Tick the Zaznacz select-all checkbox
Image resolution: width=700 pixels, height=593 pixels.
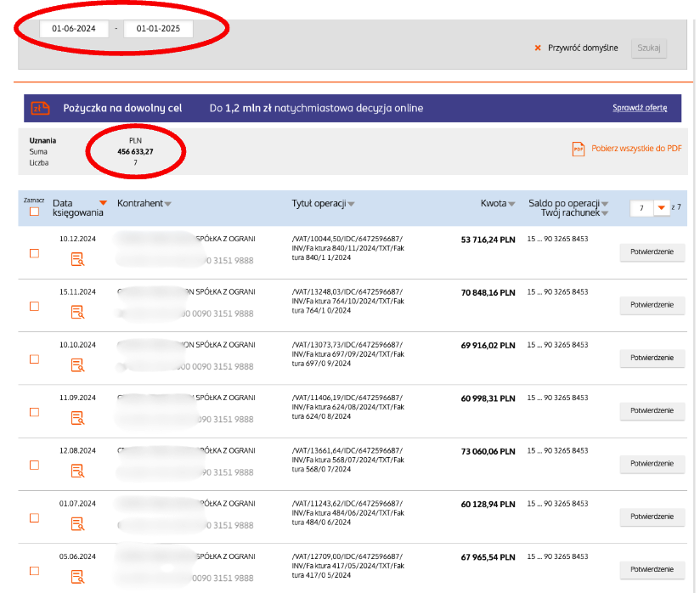click(34, 212)
